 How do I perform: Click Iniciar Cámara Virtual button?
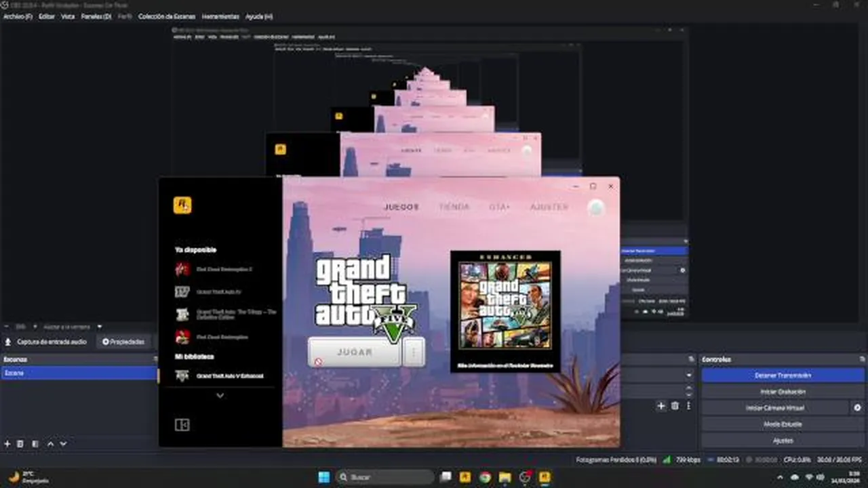point(774,408)
